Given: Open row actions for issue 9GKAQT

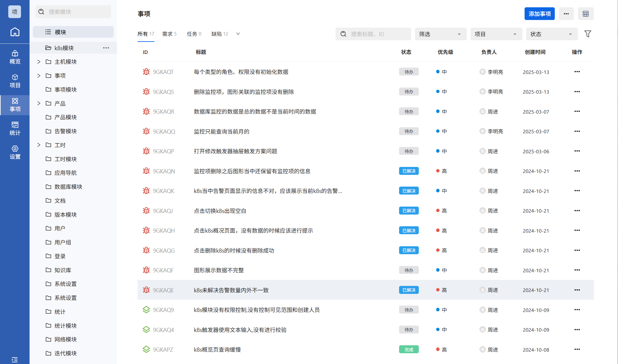Looking at the screenshot, I should pyautogui.click(x=577, y=72).
